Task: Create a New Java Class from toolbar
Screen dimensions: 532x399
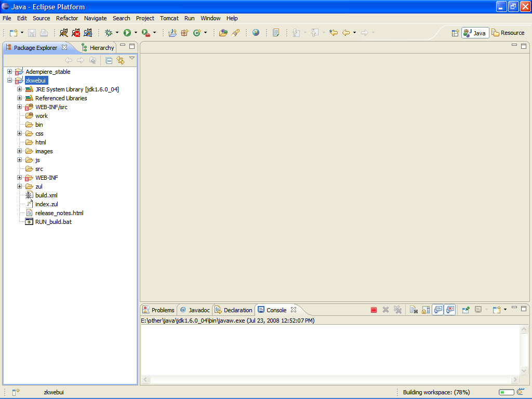Action: click(197, 33)
